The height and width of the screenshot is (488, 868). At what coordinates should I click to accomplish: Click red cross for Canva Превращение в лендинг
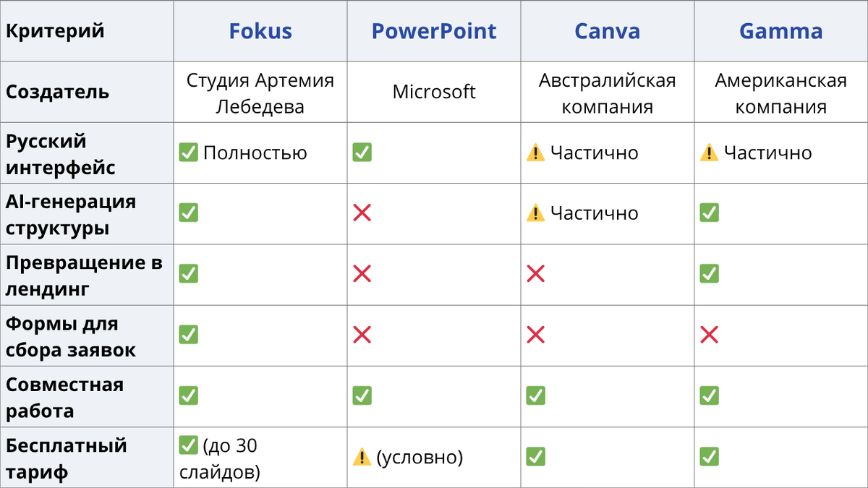(x=535, y=274)
